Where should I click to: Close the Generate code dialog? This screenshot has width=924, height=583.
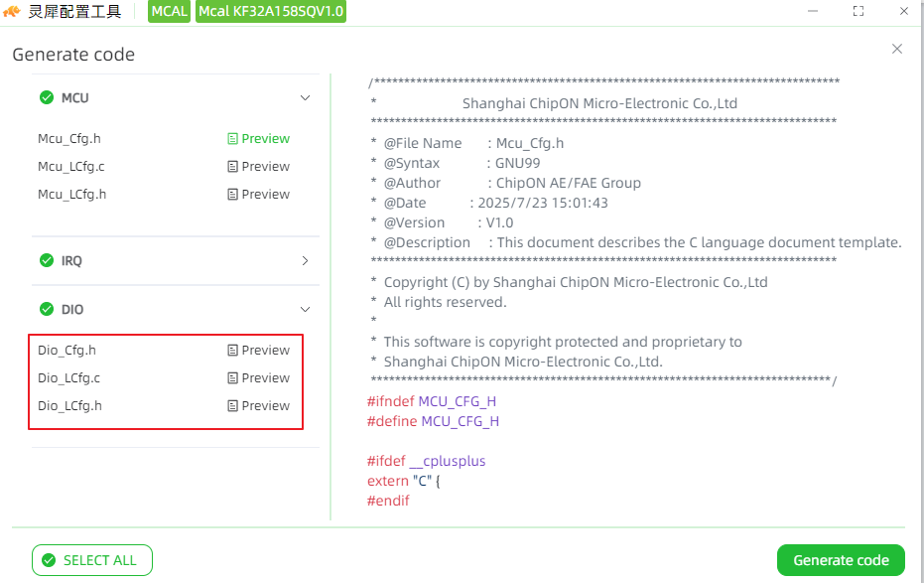click(x=897, y=49)
